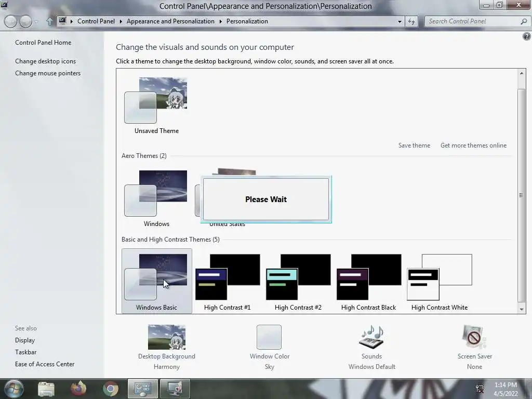Launch Firefox from the taskbar

pos(78,389)
